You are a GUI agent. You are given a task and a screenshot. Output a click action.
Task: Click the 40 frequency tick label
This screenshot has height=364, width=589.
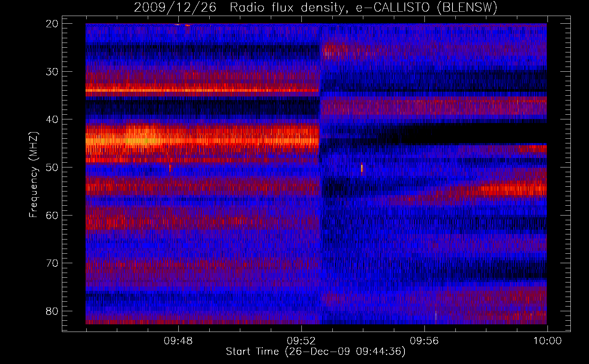[x=52, y=119]
